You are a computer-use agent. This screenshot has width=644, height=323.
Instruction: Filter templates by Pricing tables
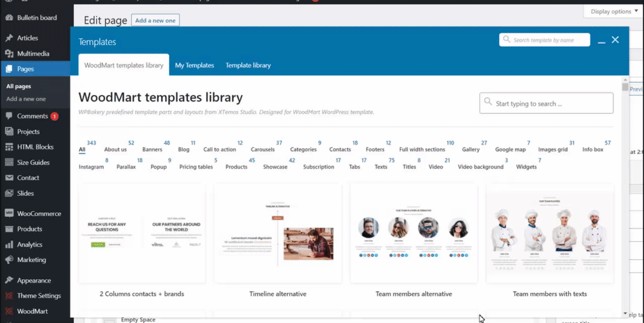(196, 167)
